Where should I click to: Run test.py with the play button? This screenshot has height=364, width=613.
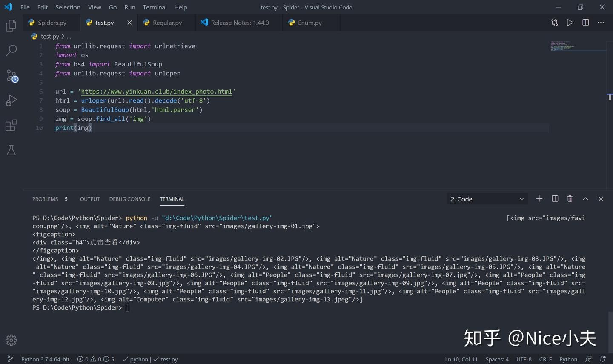tap(570, 23)
